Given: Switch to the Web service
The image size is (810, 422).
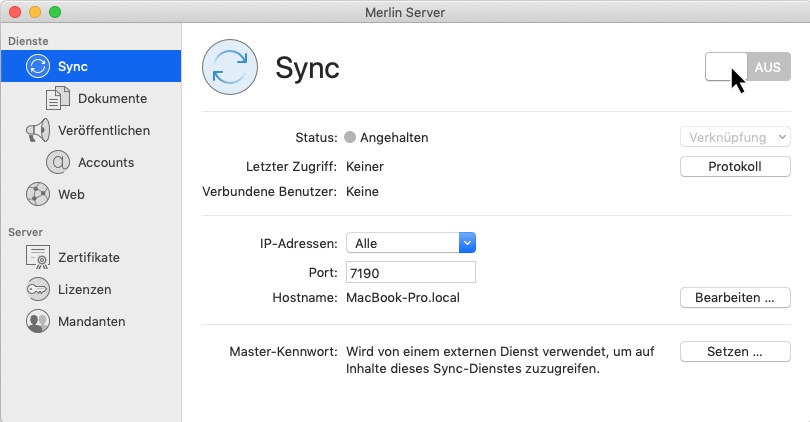Looking at the screenshot, I should (71, 195).
